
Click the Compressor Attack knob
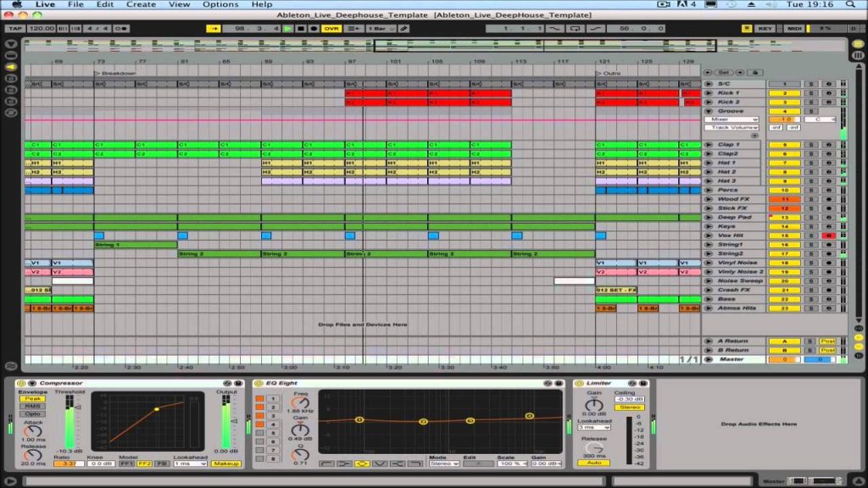click(x=33, y=431)
